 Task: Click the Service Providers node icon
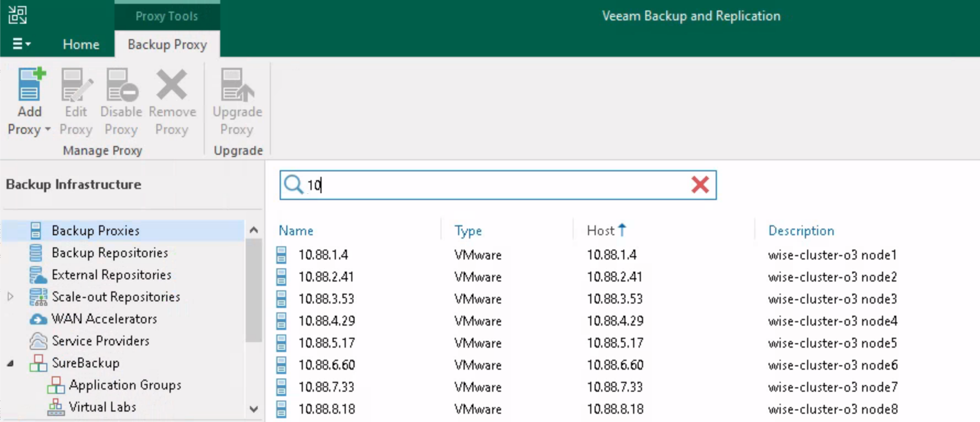point(38,341)
